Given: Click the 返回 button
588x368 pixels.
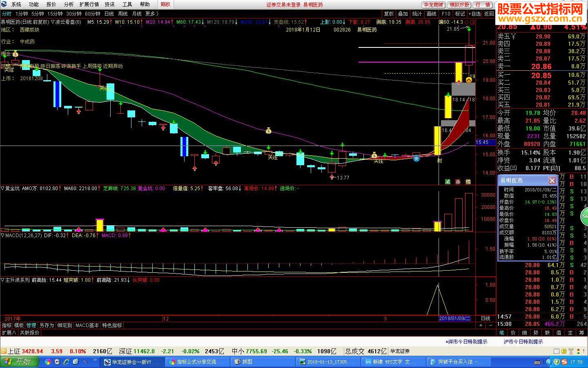Looking at the screenshot, I should [489, 13].
